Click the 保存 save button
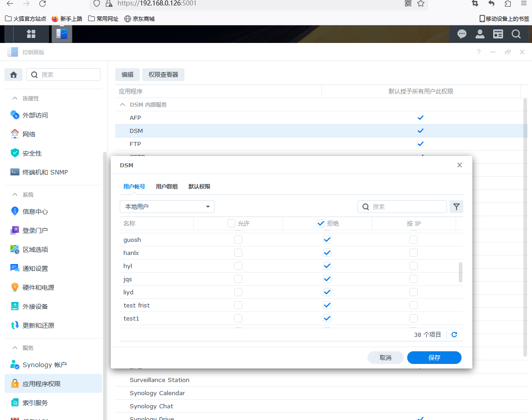This screenshot has width=532, height=420. point(434,358)
